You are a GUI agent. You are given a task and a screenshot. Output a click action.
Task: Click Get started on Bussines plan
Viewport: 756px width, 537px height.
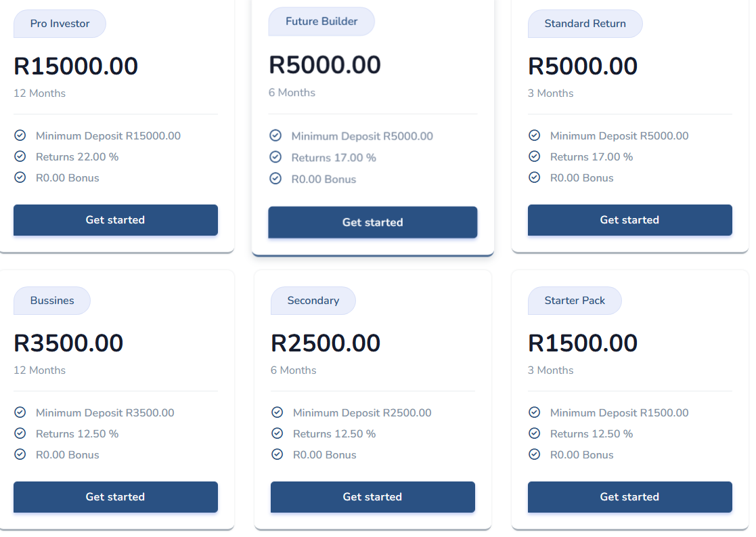pyautogui.click(x=116, y=497)
